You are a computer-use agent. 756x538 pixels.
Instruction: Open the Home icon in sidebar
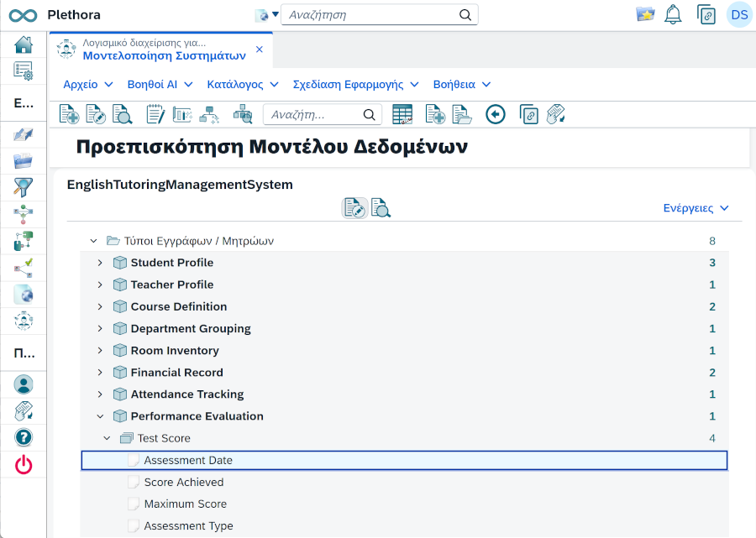pos(24,44)
